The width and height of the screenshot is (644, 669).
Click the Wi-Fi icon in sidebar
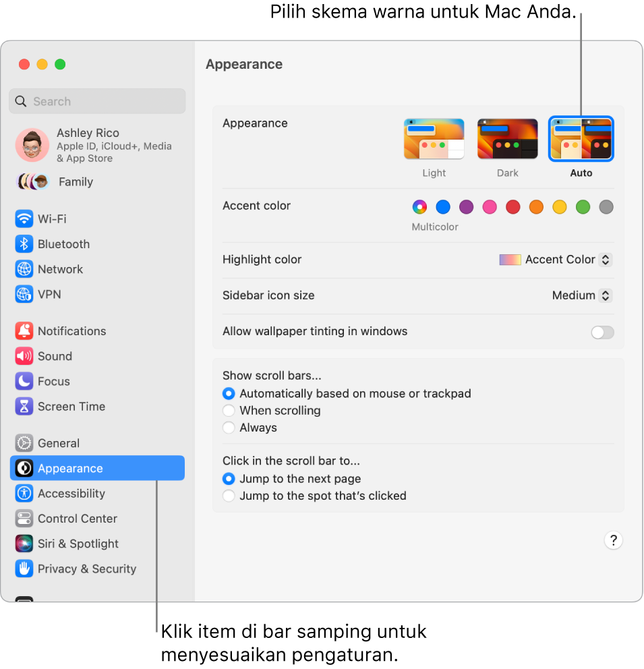tap(24, 219)
